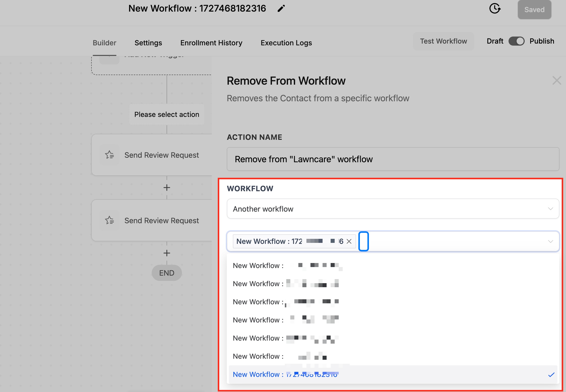This screenshot has height=392, width=566.
Task: Remove selected New Workflow tag with X
Action: (x=349, y=241)
